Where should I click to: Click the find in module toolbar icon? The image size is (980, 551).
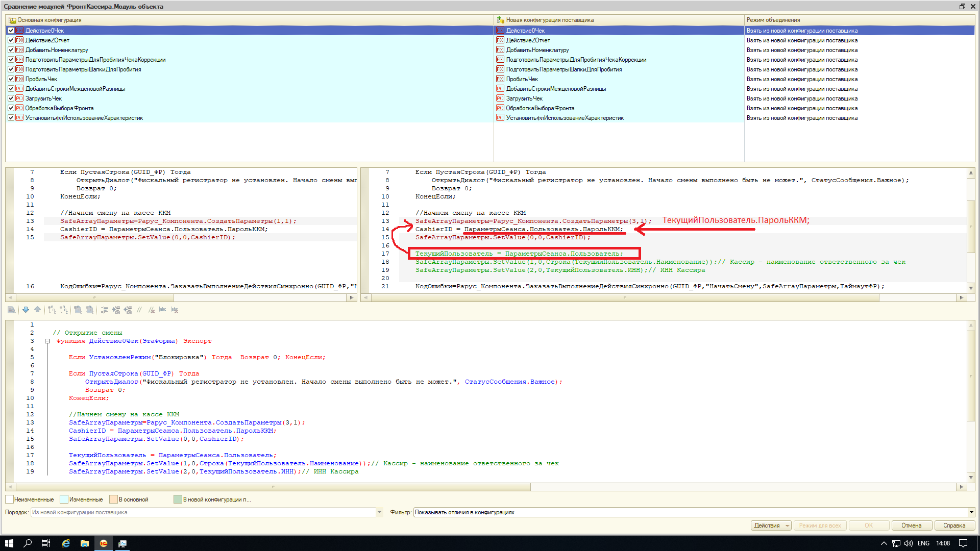click(11, 310)
